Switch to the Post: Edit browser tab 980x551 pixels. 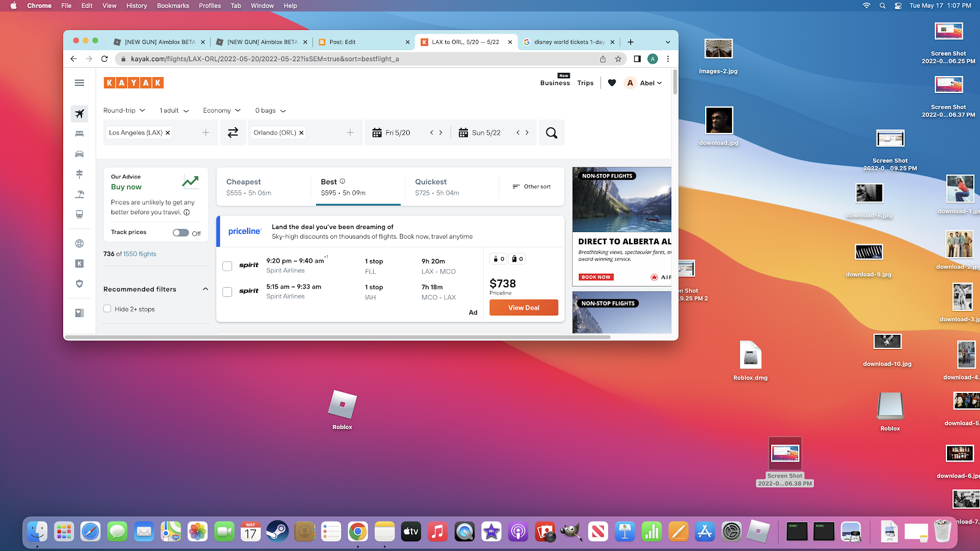(x=364, y=42)
